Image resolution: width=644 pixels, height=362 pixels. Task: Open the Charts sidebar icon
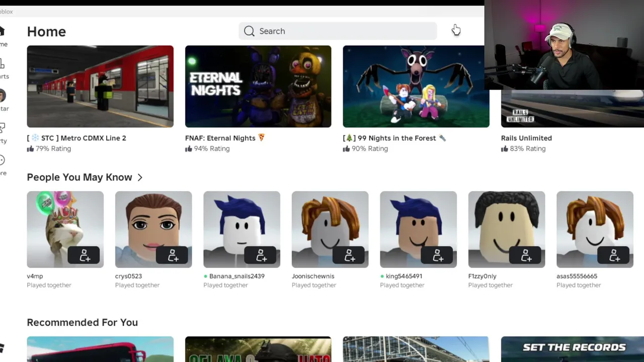pos(2,63)
